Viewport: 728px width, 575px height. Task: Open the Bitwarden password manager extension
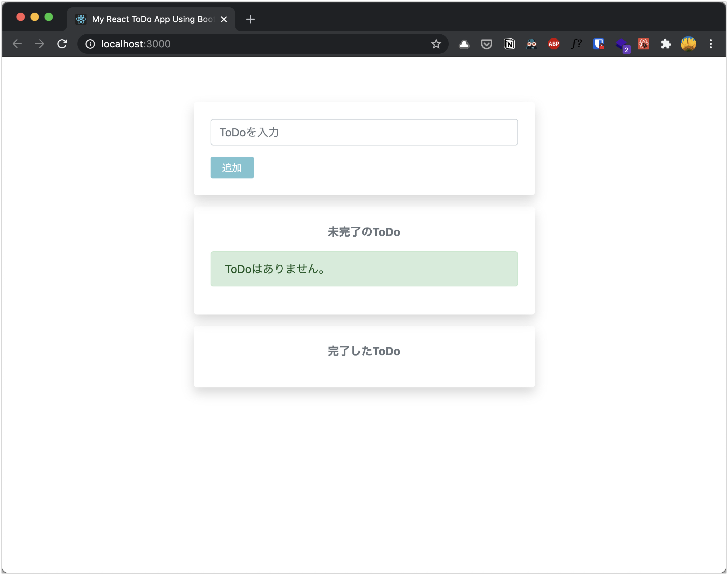(x=599, y=44)
